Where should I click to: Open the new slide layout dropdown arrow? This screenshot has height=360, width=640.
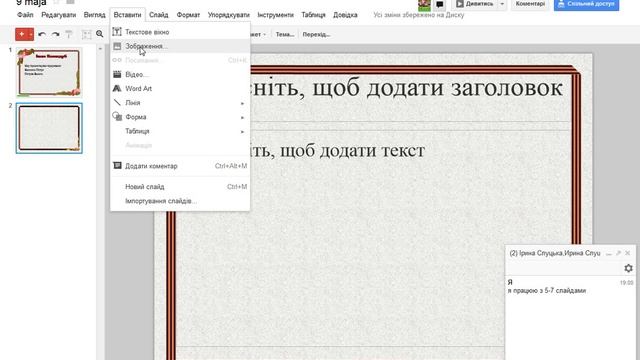pyautogui.click(x=31, y=34)
